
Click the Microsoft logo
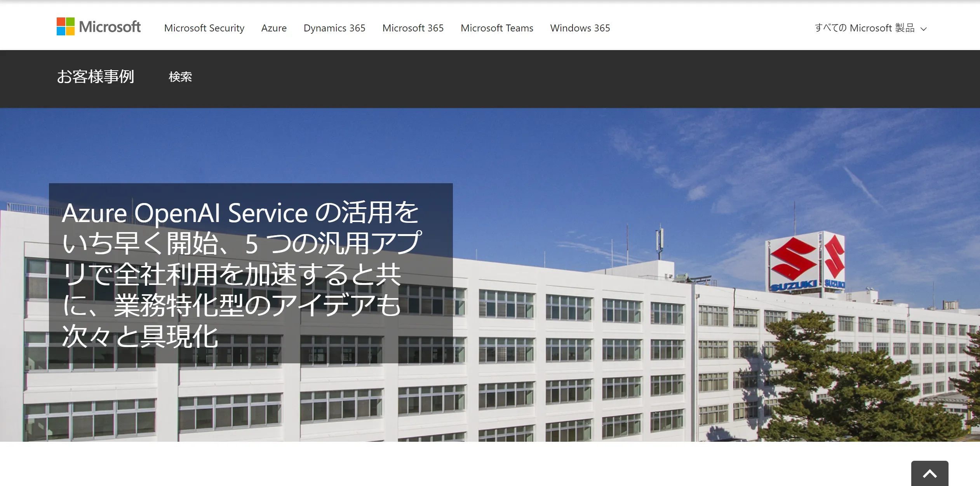tap(99, 27)
